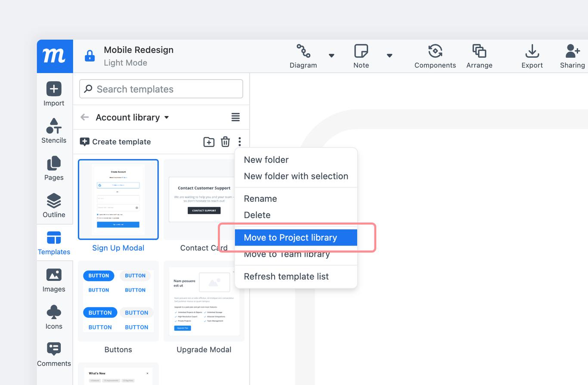588x385 pixels.
Task: Open the Comments sidebar panel
Action: click(x=54, y=354)
